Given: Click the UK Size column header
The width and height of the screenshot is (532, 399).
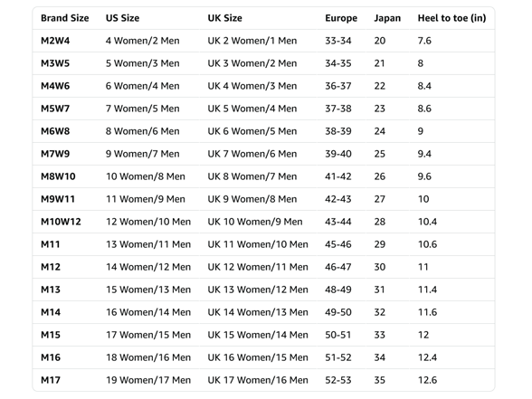Looking at the screenshot, I should pyautogui.click(x=225, y=18).
